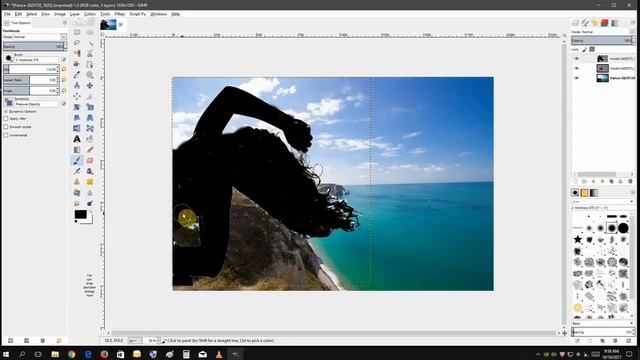Open the Tool Options tab configuration menu
Image resolution: width=640 pixels, height=360 pixels.
tap(64, 23)
